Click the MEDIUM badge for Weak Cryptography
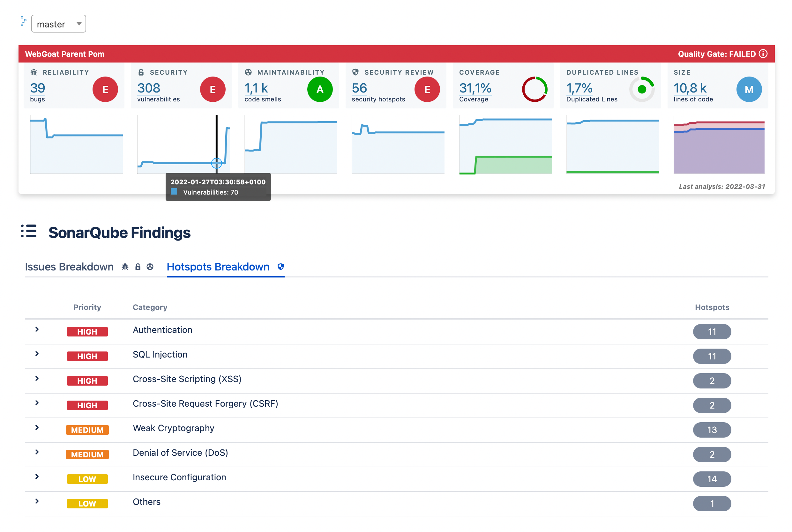792x532 pixels. [x=87, y=430]
